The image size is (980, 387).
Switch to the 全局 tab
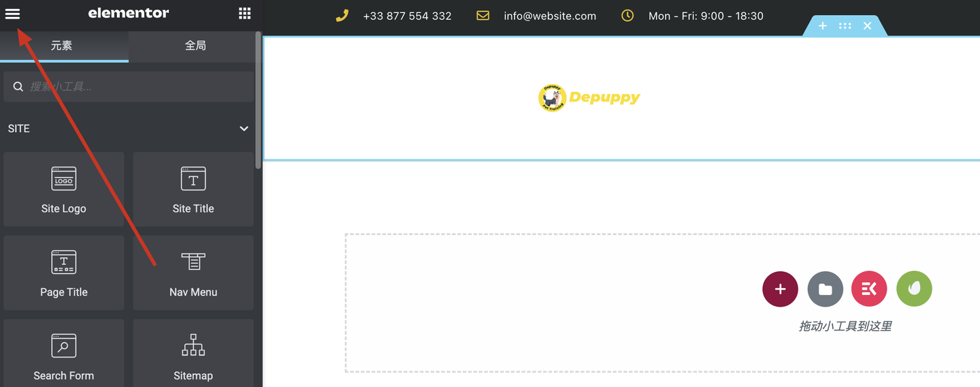click(x=195, y=46)
